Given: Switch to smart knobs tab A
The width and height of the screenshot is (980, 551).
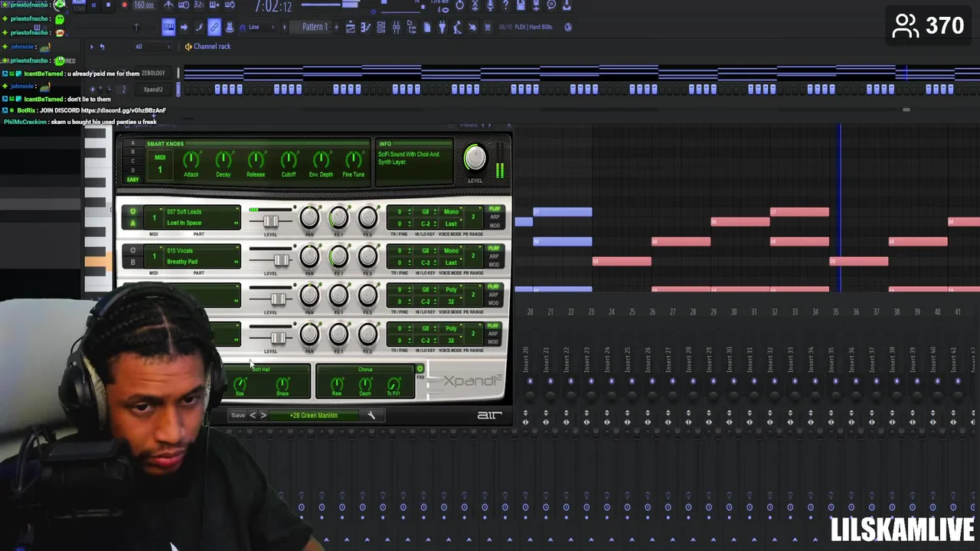Looking at the screenshot, I should pyautogui.click(x=132, y=144).
